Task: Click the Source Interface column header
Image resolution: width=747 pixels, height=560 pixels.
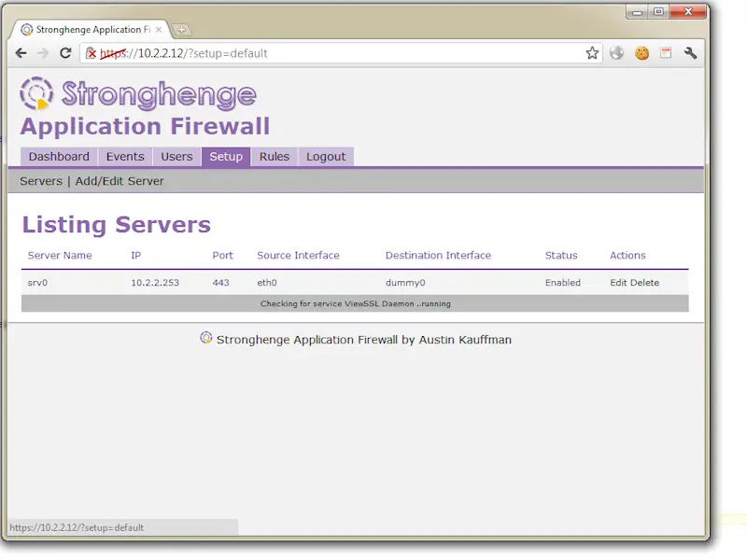Action: [298, 255]
